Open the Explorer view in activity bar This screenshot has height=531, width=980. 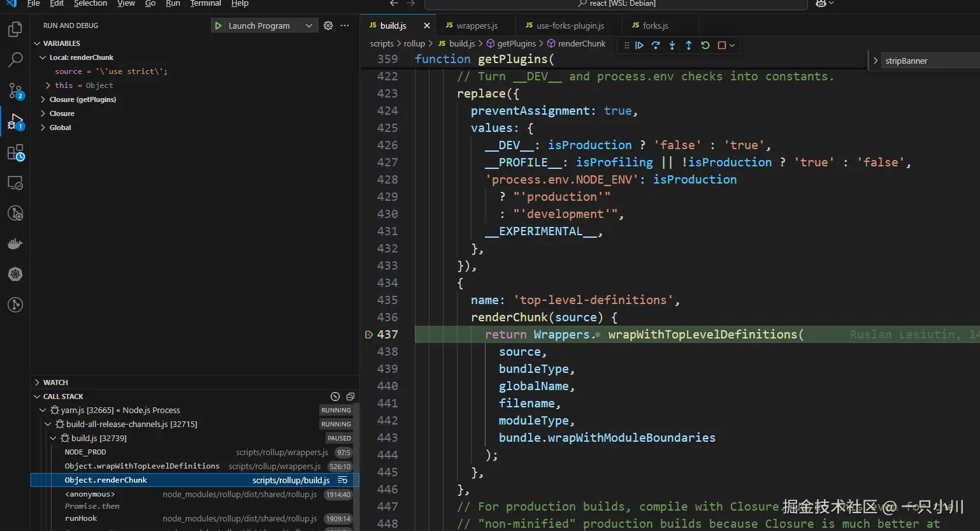[15, 29]
